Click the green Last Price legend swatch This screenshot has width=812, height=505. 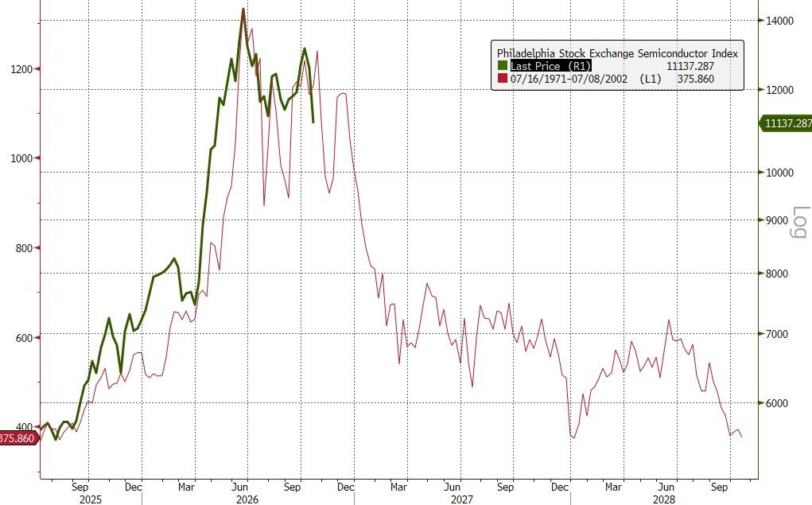503,66
